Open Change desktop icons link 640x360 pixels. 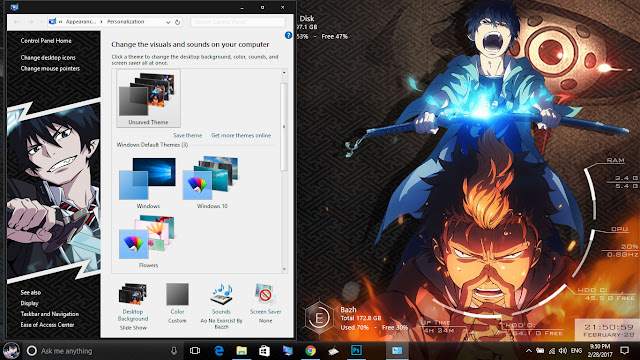[x=48, y=58]
